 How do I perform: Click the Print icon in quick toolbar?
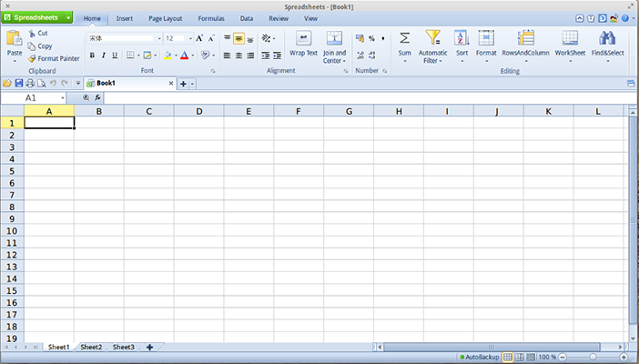[x=30, y=83]
